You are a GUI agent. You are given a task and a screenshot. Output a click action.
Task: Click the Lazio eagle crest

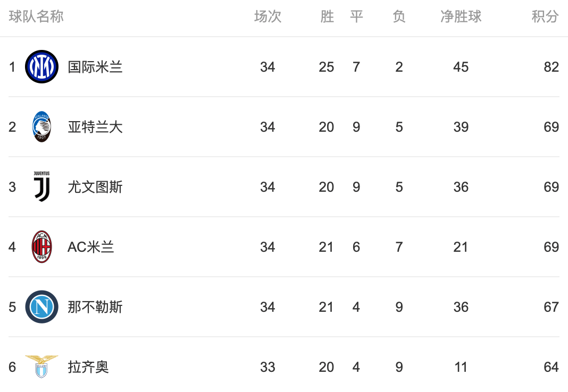(41, 367)
